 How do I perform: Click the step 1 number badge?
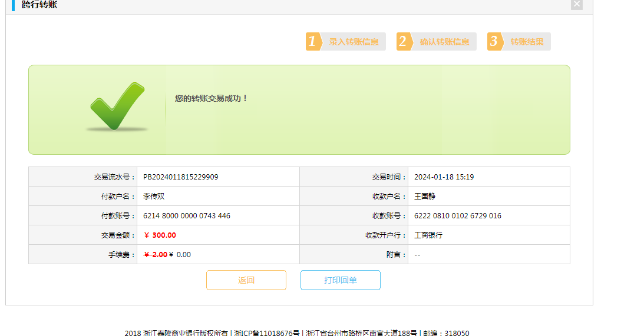(x=312, y=42)
